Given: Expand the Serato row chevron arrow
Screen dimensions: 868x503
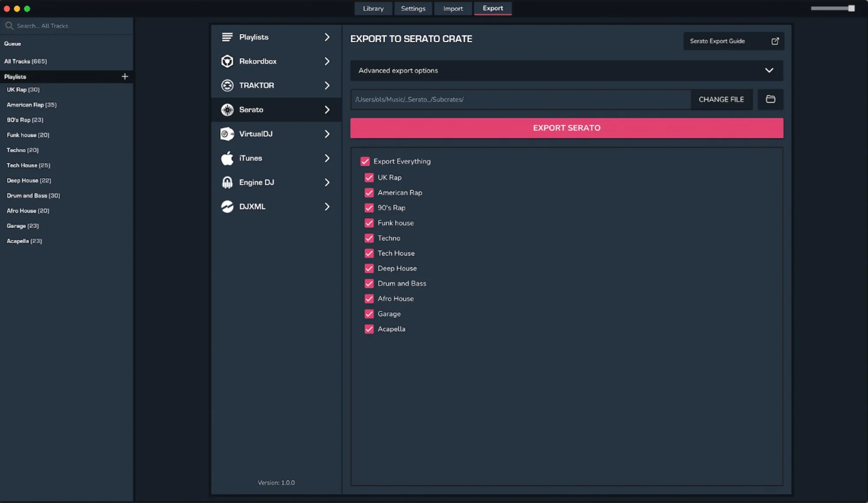Looking at the screenshot, I should [327, 110].
